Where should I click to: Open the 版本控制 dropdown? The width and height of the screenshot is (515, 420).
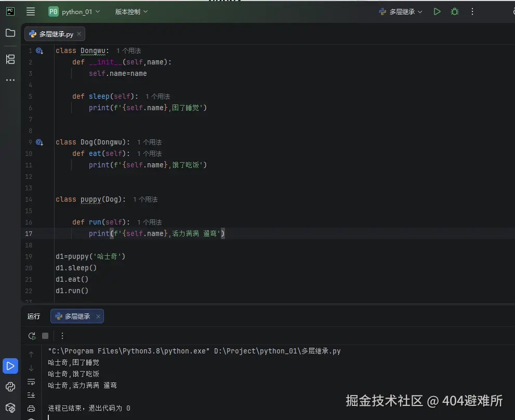pyautogui.click(x=131, y=12)
